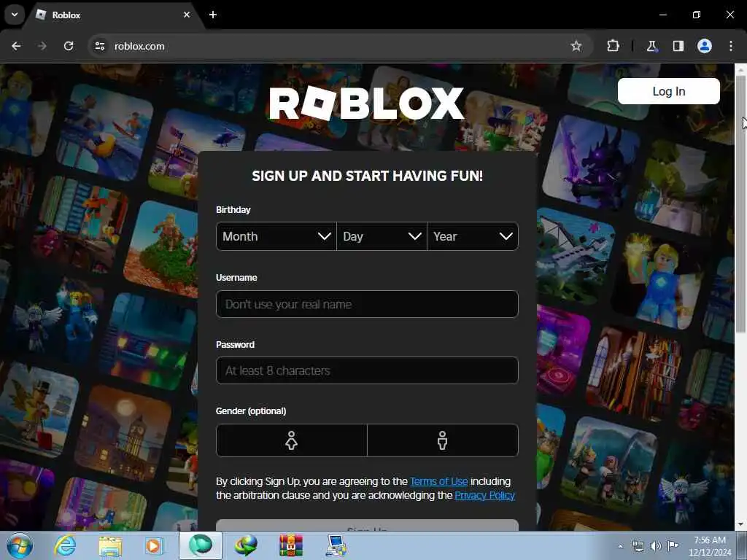747x560 pixels.
Task: Close the Roblox tab
Action: (x=187, y=15)
